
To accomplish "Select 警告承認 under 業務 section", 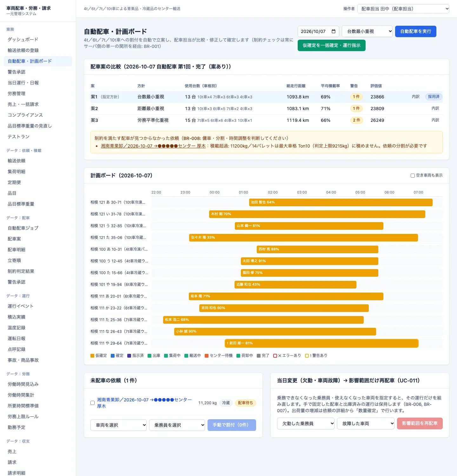I will [x=38, y=72].
